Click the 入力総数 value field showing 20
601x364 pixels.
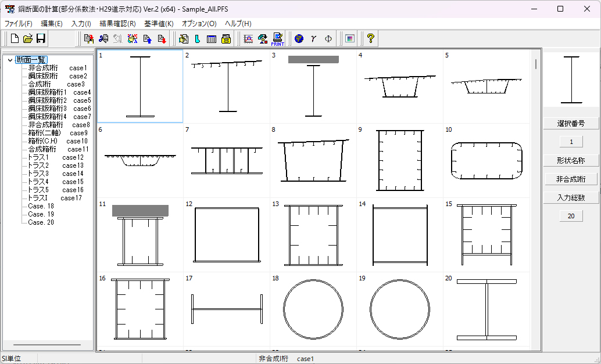[571, 217]
